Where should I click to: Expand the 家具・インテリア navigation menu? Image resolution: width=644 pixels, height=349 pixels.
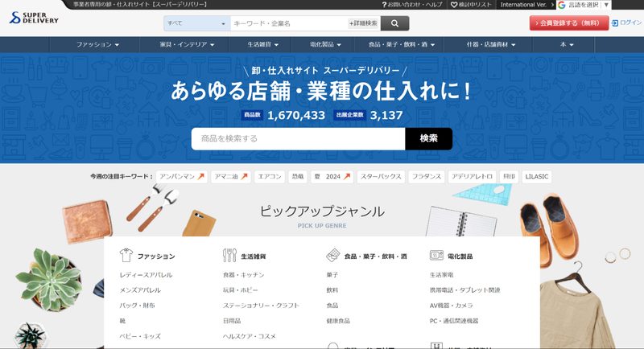(x=188, y=44)
